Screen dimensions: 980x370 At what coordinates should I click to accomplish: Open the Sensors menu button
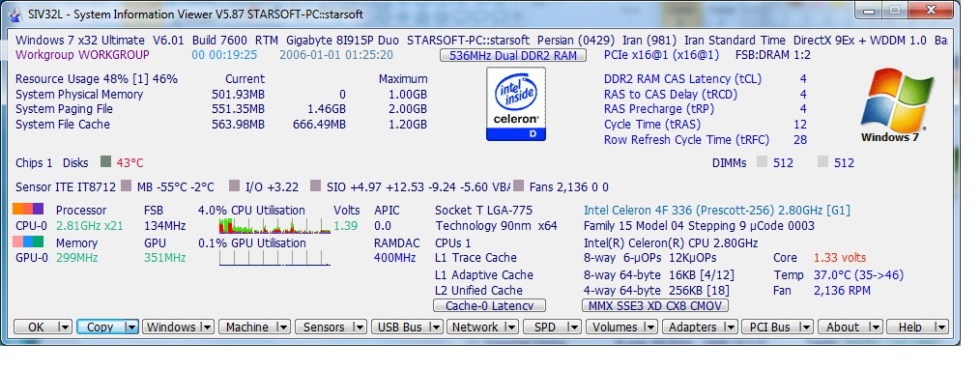coord(324,327)
